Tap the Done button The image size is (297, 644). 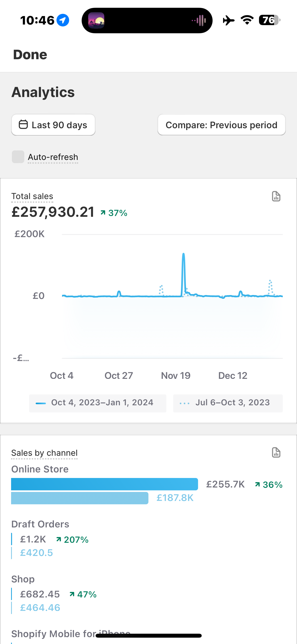pyautogui.click(x=30, y=55)
